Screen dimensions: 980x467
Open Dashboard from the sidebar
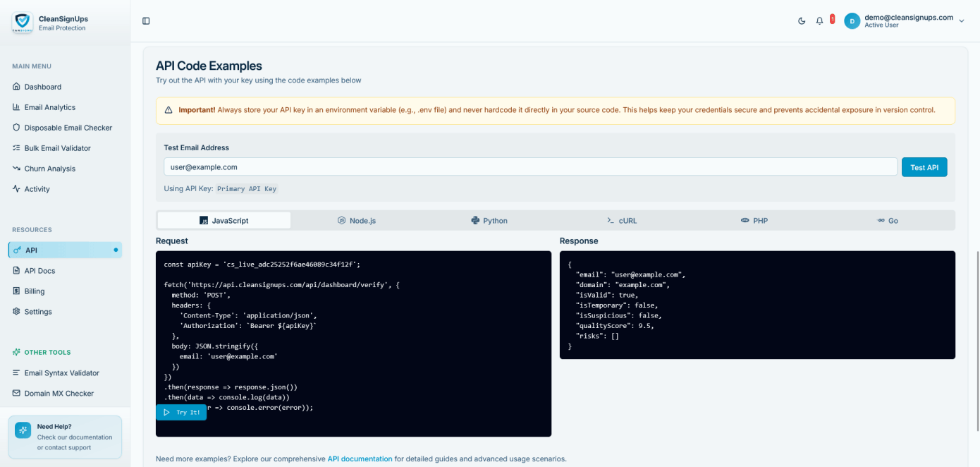(x=42, y=87)
